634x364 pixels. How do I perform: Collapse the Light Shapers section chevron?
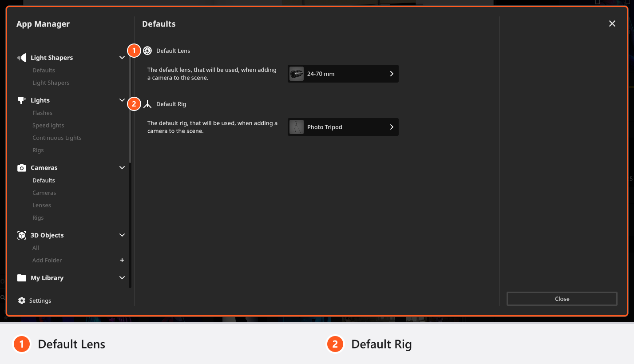122,58
